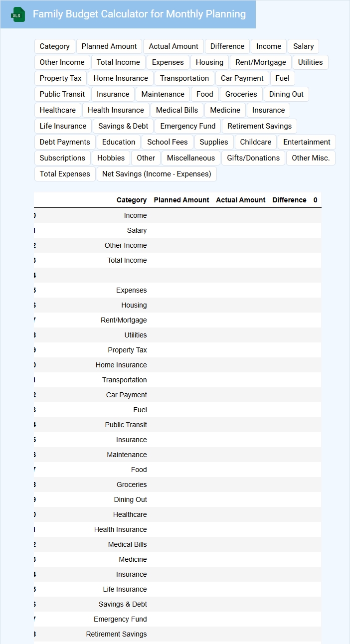350x644 pixels.
Task: Choose the Retirement Savings tag button
Action: 260,126
